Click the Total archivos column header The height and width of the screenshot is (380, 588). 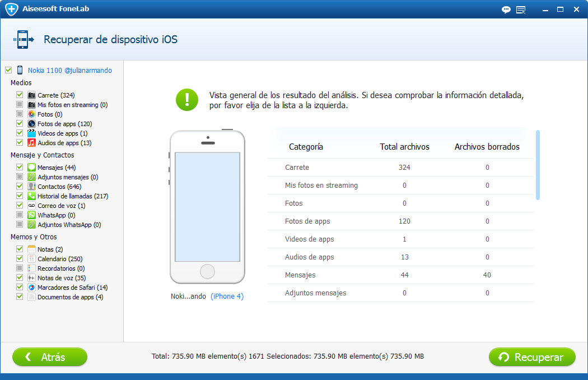point(404,147)
